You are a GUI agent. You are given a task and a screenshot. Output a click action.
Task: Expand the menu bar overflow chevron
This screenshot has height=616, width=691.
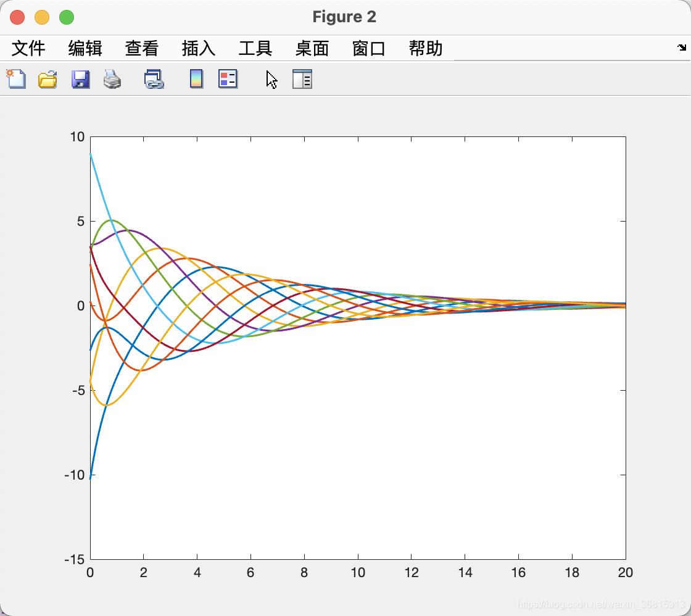(x=681, y=47)
